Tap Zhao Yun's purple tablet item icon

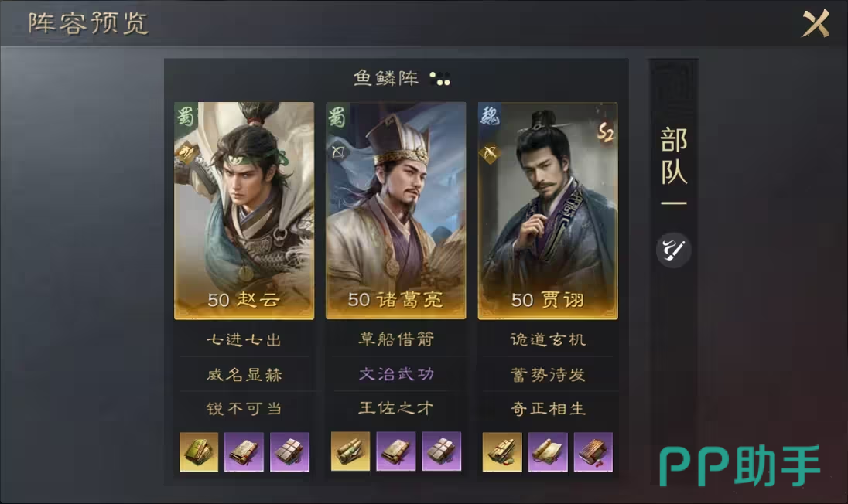point(289,451)
